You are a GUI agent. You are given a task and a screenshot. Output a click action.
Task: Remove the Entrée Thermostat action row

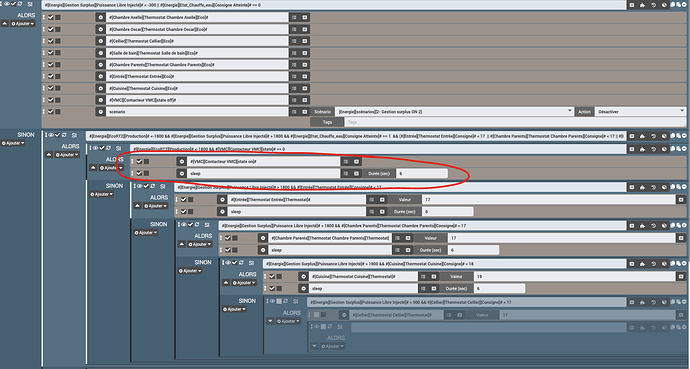tap(222, 200)
